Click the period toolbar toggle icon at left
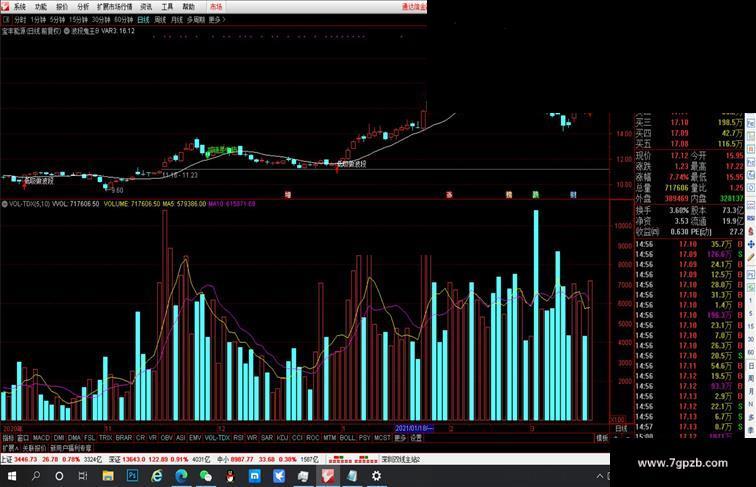Viewport: 756px width, 487px height. pyautogui.click(x=6, y=20)
